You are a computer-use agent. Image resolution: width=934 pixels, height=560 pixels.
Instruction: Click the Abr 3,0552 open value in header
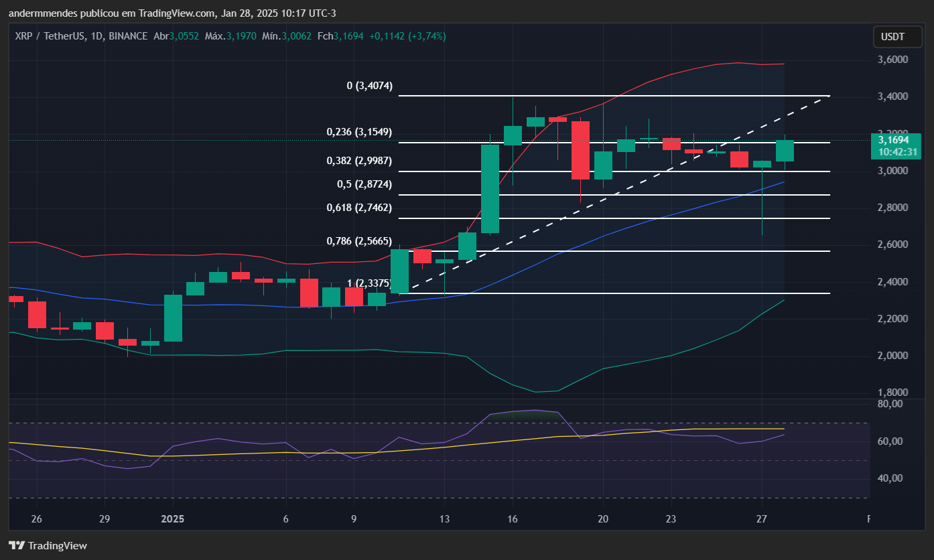pyautogui.click(x=184, y=36)
